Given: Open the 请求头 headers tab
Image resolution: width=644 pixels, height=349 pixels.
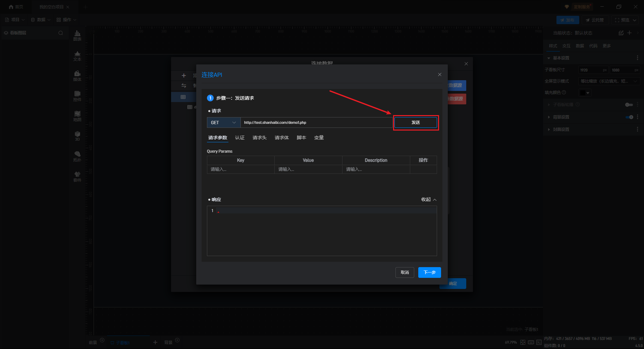Looking at the screenshot, I should coord(259,138).
